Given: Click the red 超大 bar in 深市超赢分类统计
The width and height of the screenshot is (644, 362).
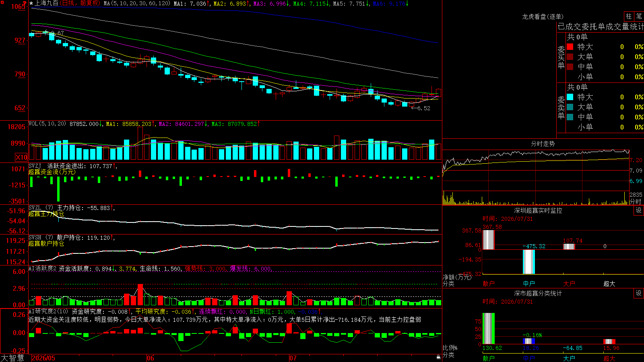Looking at the screenshot, I should tap(609, 341).
